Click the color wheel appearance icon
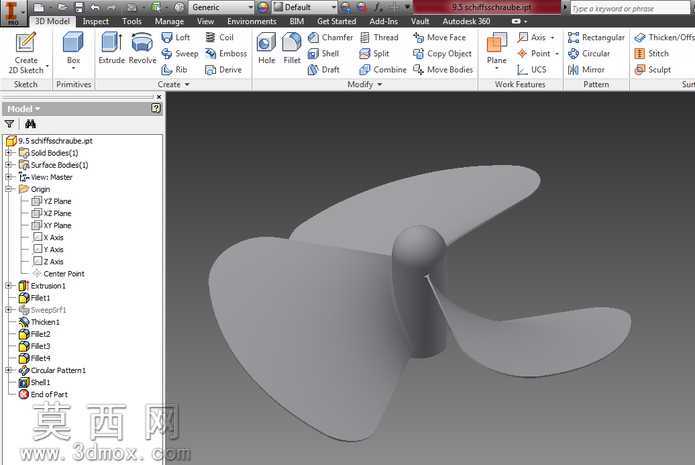The width and height of the screenshot is (695, 465). (x=263, y=7)
